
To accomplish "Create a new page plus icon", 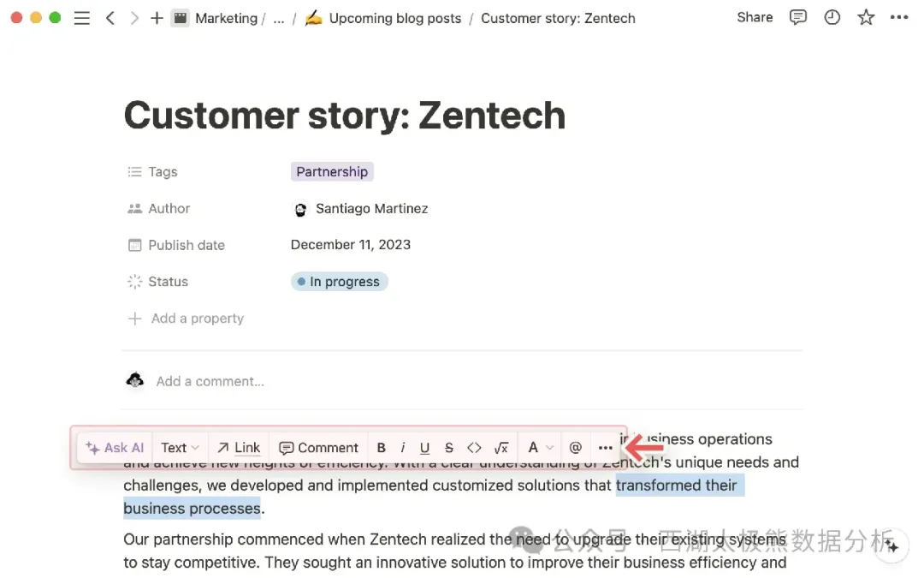I will tap(157, 18).
